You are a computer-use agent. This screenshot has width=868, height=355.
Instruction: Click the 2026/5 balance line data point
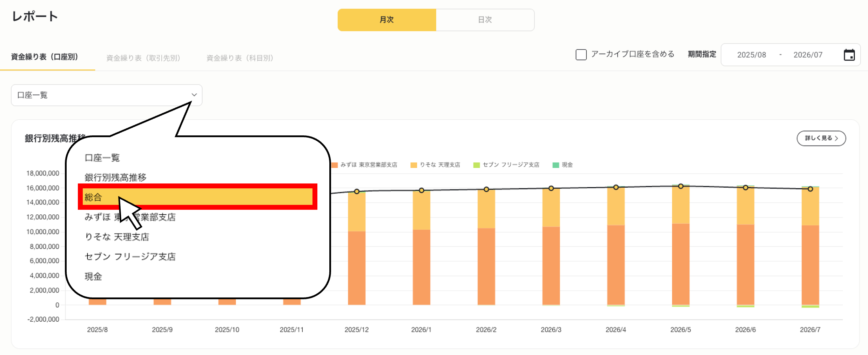click(680, 186)
